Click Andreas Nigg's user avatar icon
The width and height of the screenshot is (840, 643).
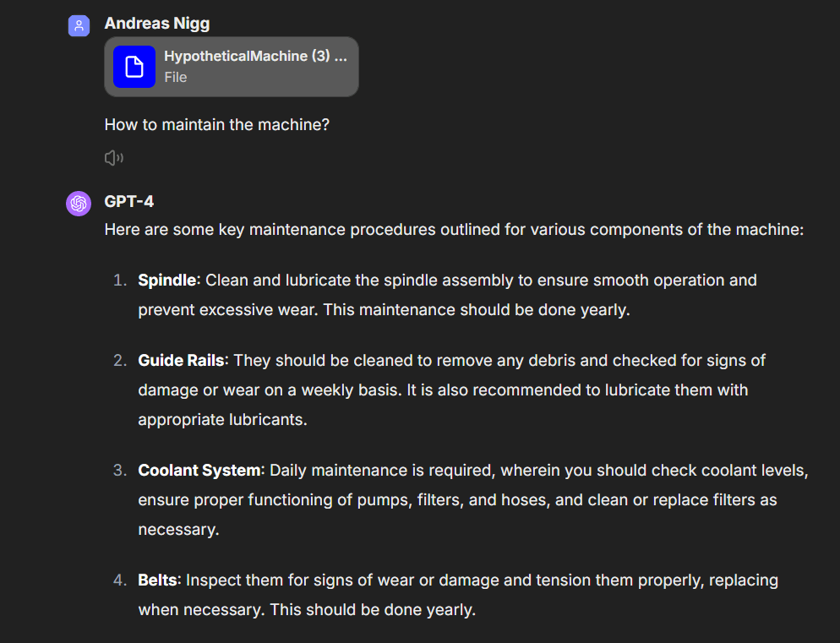(79, 25)
